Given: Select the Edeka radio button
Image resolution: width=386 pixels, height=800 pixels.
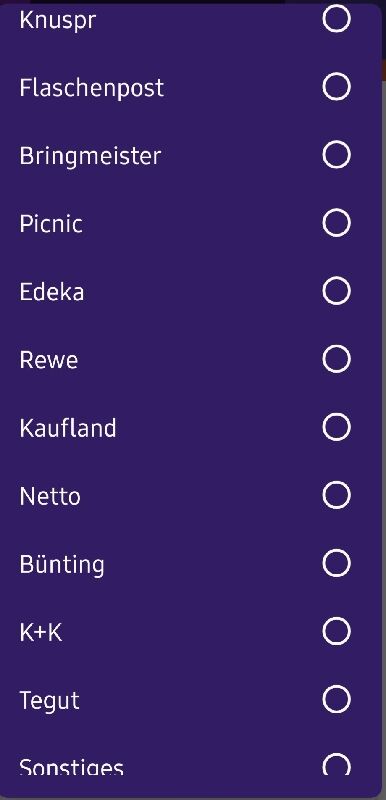Looking at the screenshot, I should (337, 291).
